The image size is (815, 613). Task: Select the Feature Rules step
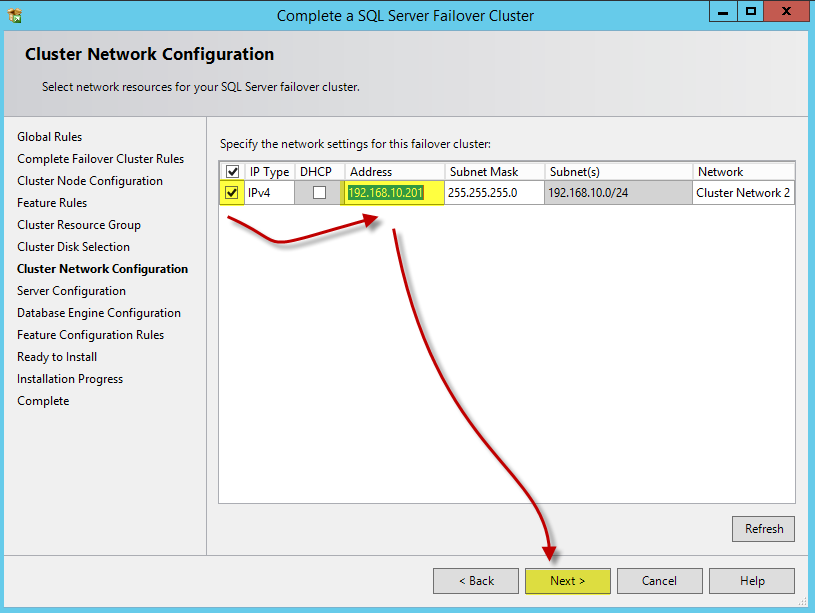(x=52, y=203)
